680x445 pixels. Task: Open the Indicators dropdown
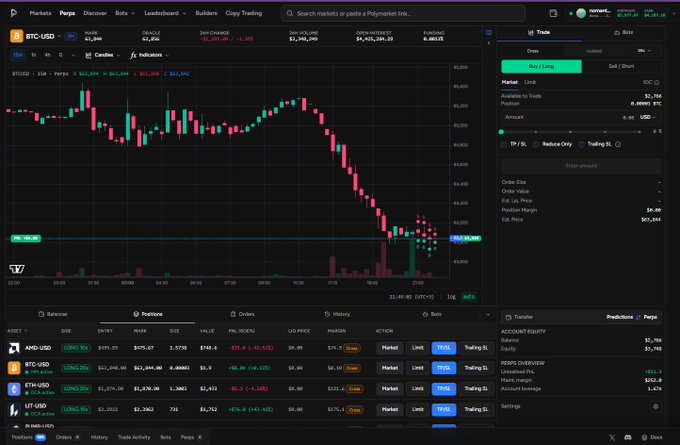[x=149, y=55]
